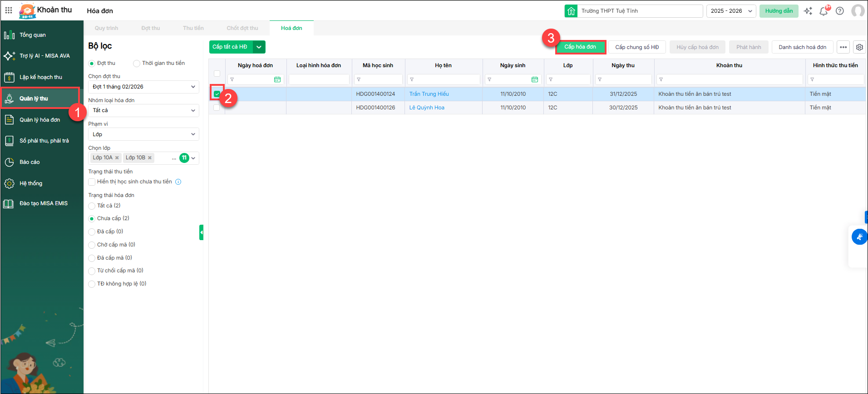The width and height of the screenshot is (868, 394).
Task: Open the help question mark icon
Action: (840, 11)
